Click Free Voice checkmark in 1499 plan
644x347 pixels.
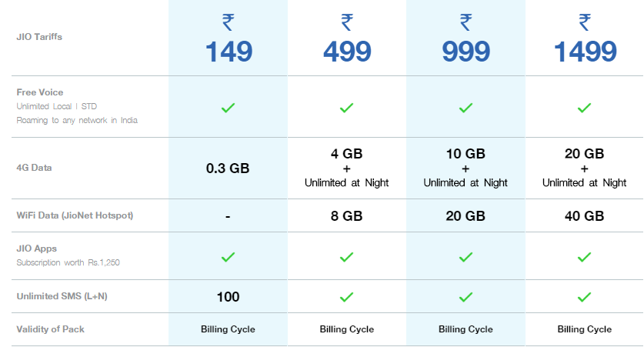coord(584,108)
